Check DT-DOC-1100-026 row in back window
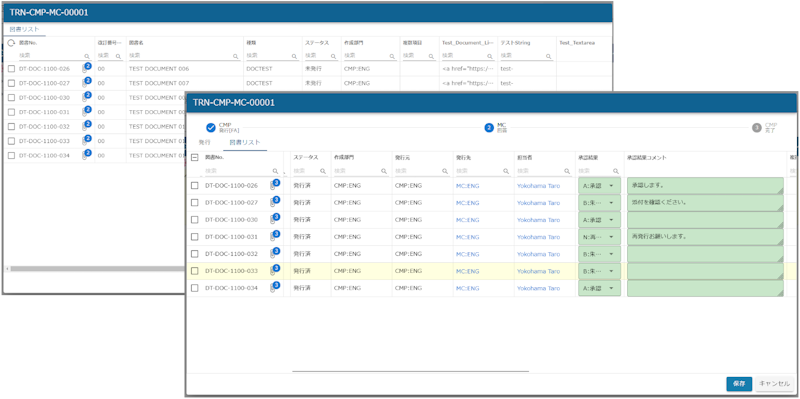800x399 pixels. (x=12, y=69)
